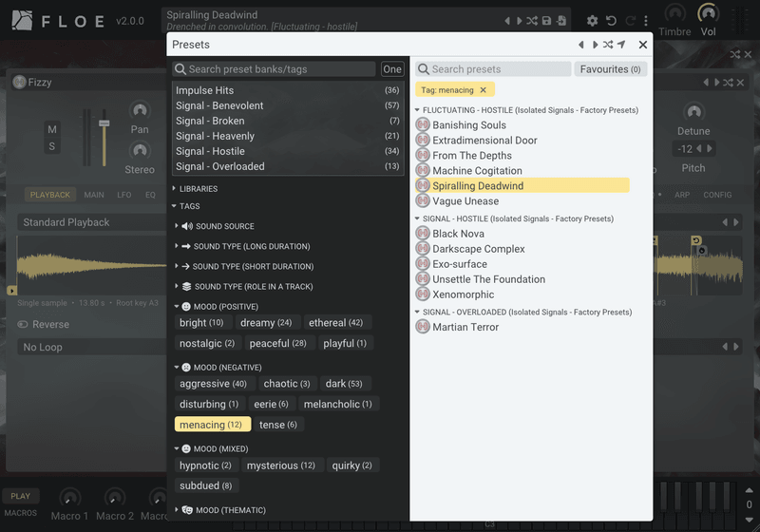The image size is (760, 532).
Task: Randomize preset in Presets panel header
Action: pos(608,45)
